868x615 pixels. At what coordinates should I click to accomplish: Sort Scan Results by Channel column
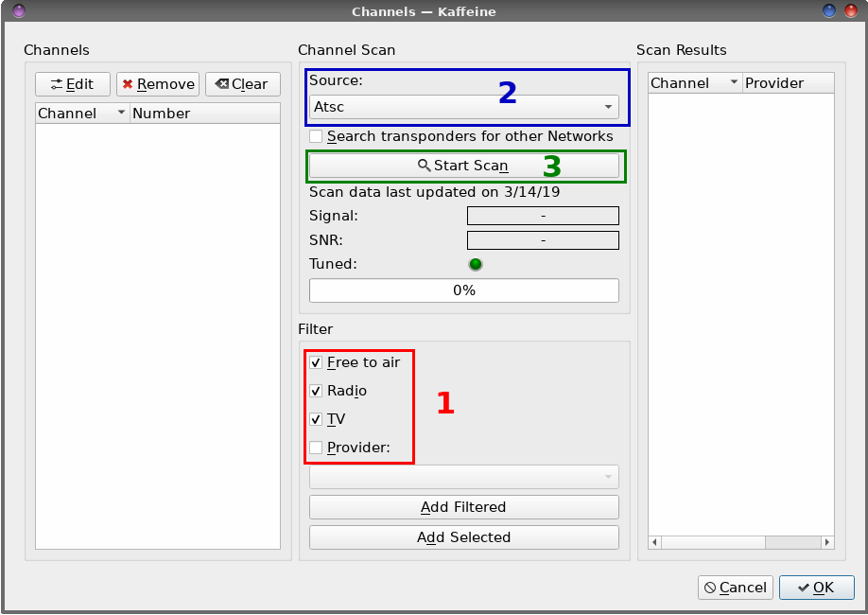coord(695,83)
